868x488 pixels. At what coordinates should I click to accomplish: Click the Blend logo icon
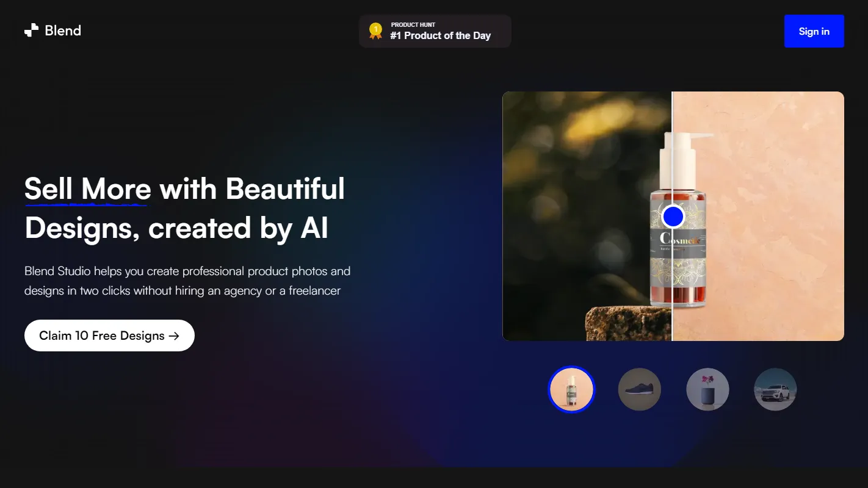pyautogui.click(x=31, y=30)
